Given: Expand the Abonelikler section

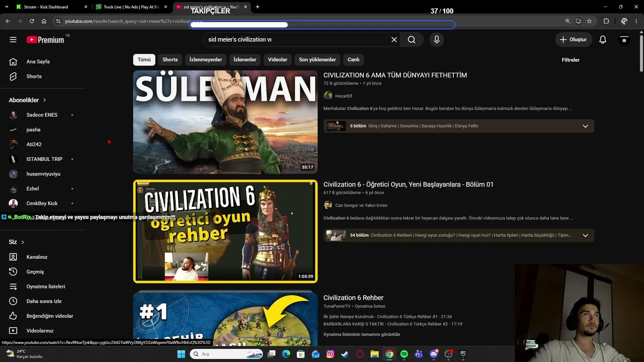Looking at the screenshot, I should pos(28,100).
